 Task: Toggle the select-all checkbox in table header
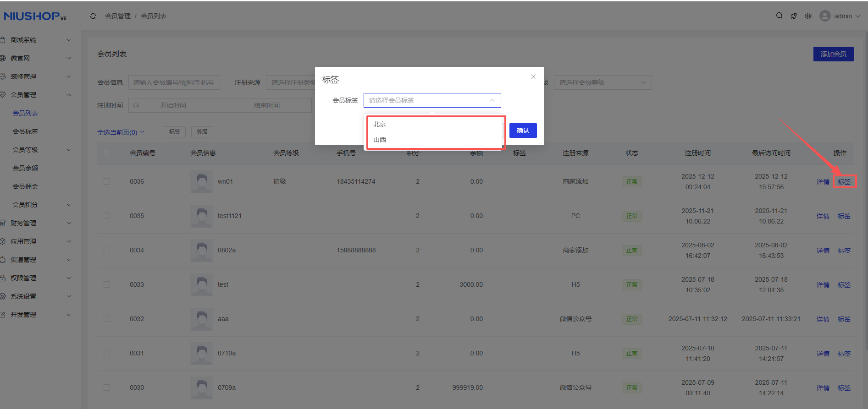[x=107, y=153]
